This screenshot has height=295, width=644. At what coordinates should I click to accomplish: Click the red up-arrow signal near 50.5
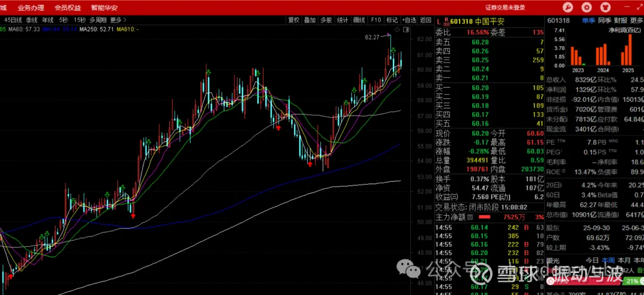(x=133, y=215)
